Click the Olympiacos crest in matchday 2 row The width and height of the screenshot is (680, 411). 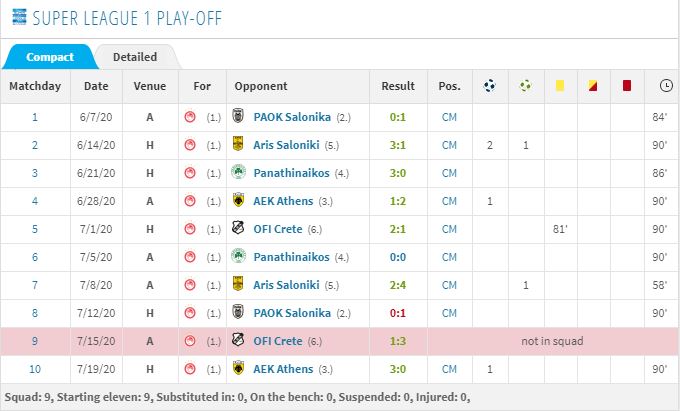(x=190, y=145)
